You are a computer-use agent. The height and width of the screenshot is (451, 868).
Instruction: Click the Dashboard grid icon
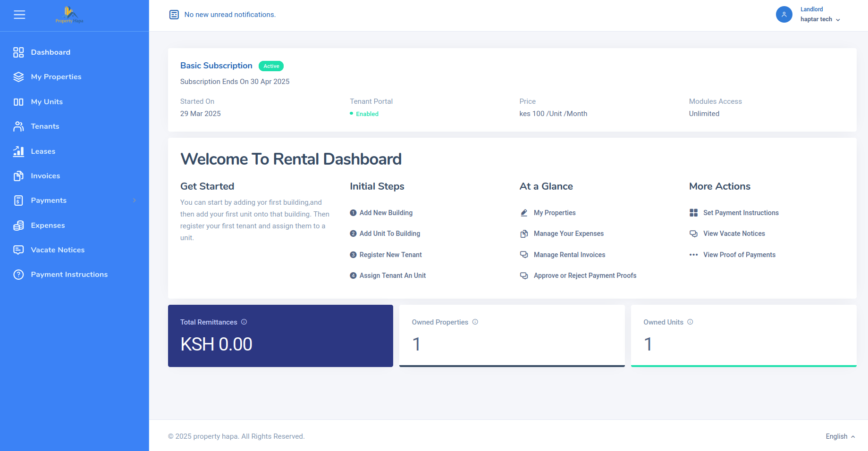point(18,52)
